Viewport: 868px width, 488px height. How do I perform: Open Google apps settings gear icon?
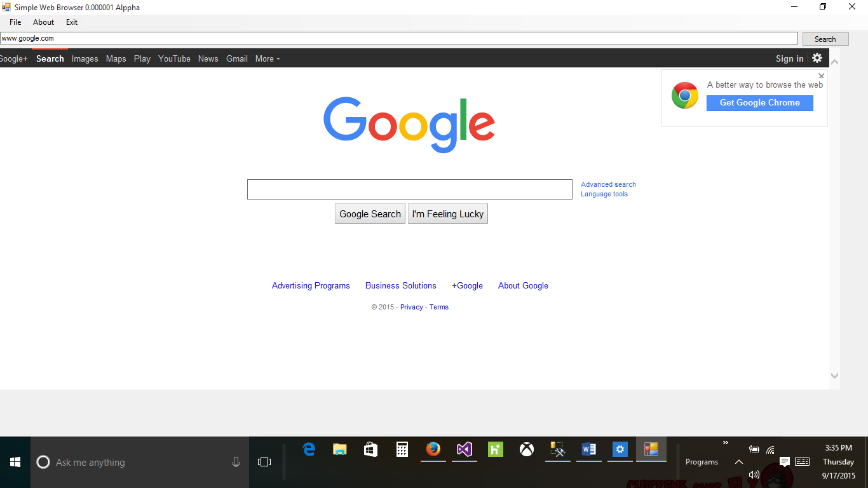(x=817, y=58)
